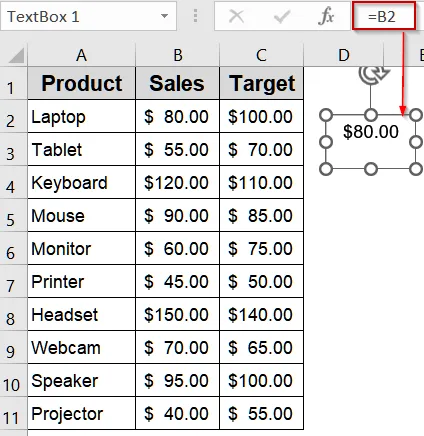Click the text box top-middle sizing handle
Viewport: 424px width, 436px height.
[x=371, y=115]
